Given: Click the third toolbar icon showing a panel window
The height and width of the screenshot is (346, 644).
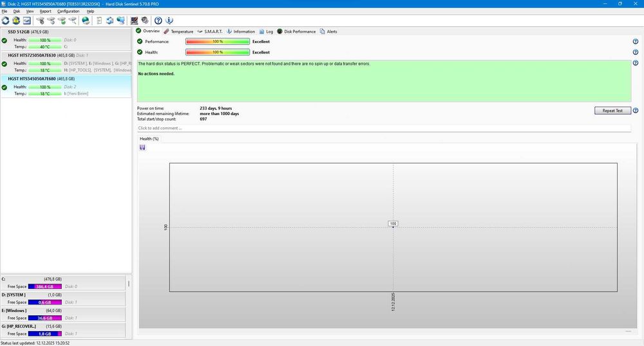Looking at the screenshot, I should (26, 21).
